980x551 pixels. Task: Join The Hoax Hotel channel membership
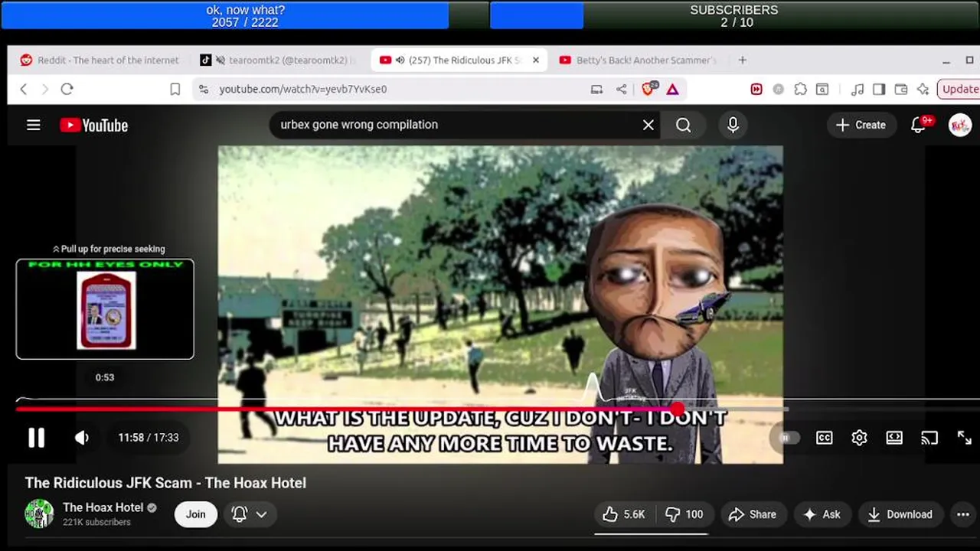tap(196, 514)
